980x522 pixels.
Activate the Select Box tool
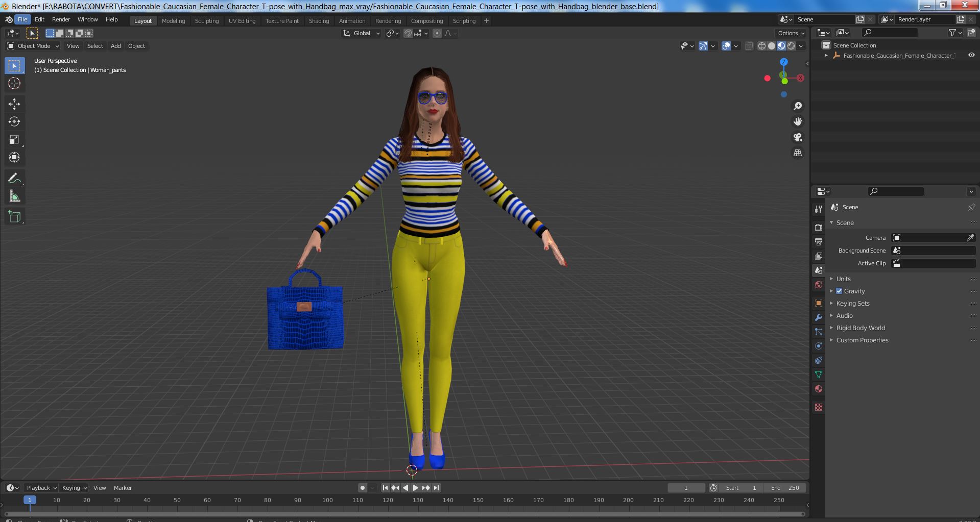point(14,66)
